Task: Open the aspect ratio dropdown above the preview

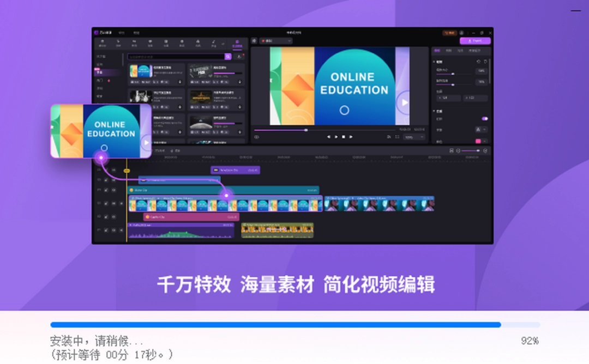Action: point(275,41)
